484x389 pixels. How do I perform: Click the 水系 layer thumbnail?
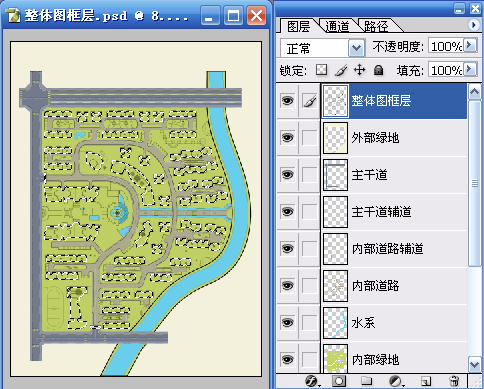tap(335, 323)
